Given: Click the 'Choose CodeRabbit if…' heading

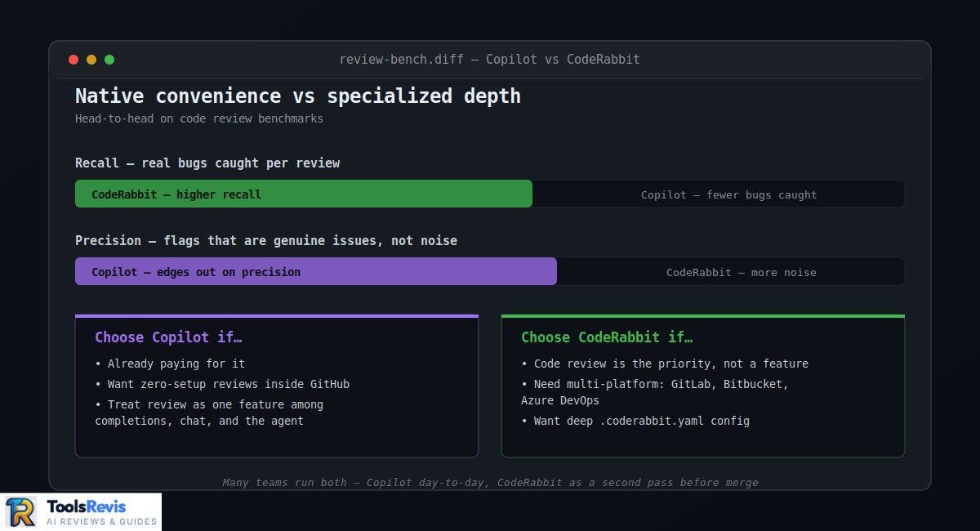Looking at the screenshot, I should click(607, 337).
